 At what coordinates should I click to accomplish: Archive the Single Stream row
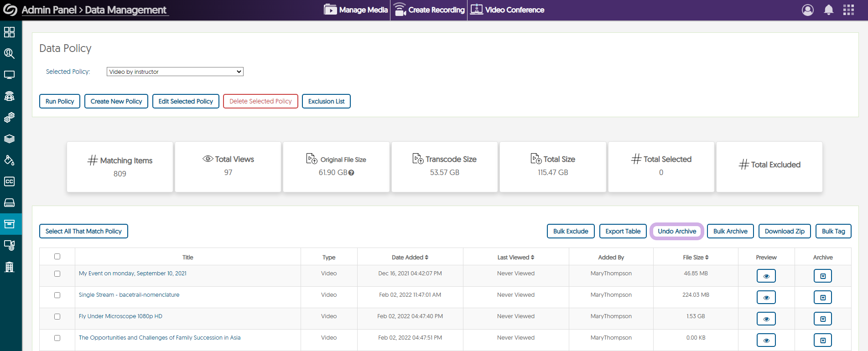[823, 297]
